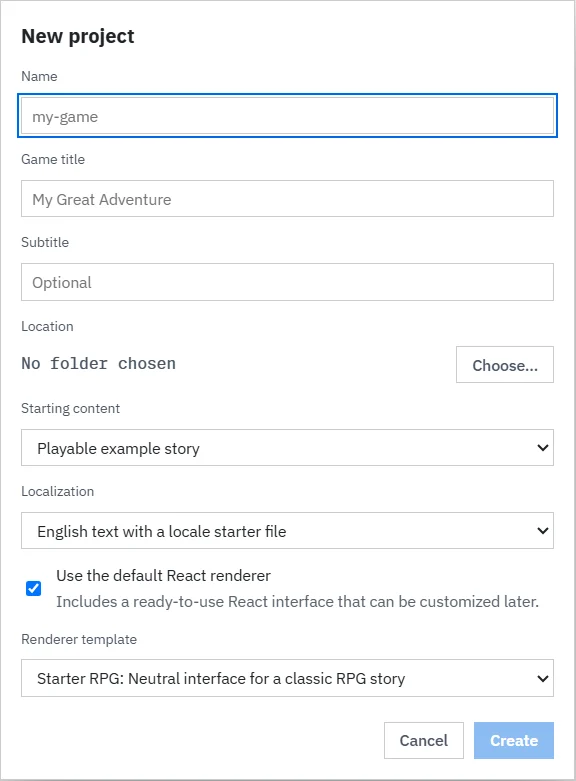Uncheck Use the default React renderer
The width and height of the screenshot is (576, 781).
[33, 588]
